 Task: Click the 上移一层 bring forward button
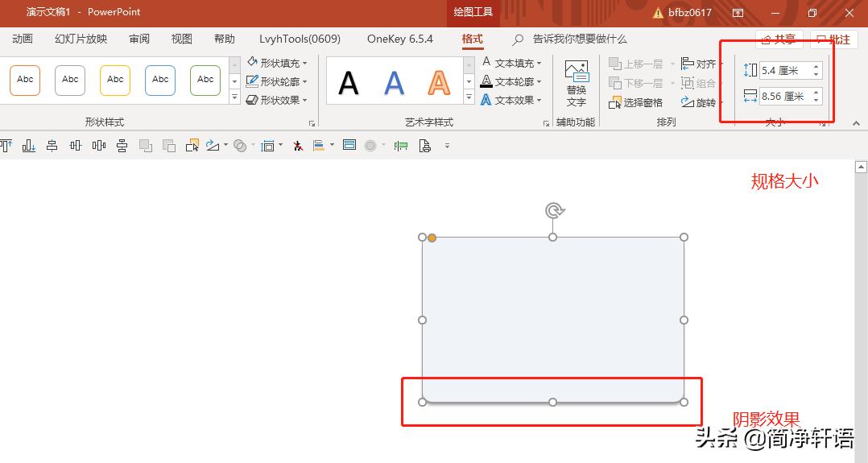coord(636,64)
